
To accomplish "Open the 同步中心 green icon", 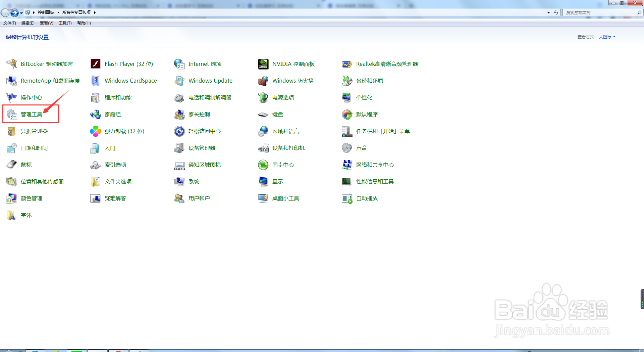I will pos(263,165).
